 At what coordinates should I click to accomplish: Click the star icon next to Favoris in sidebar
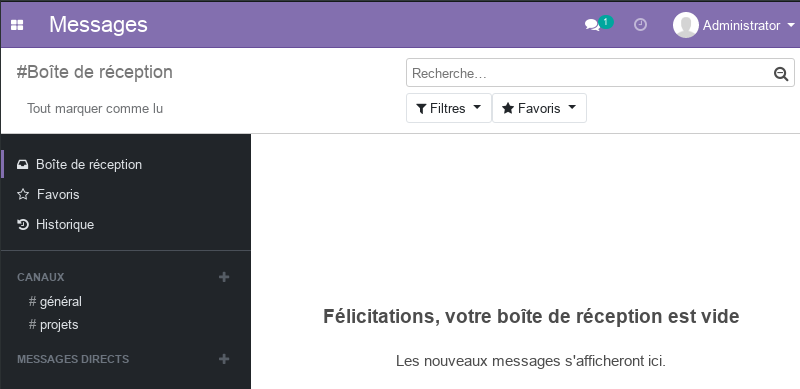point(23,194)
